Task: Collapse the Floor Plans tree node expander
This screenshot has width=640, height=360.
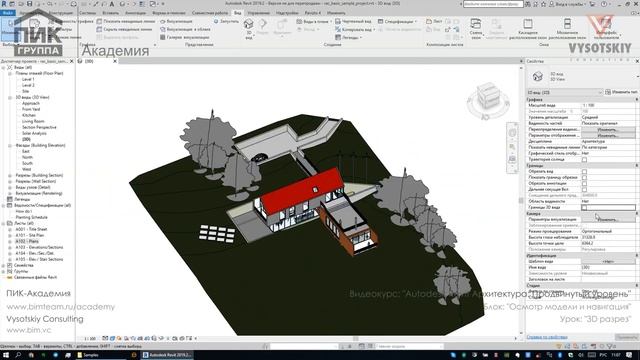Action: [x=10, y=73]
